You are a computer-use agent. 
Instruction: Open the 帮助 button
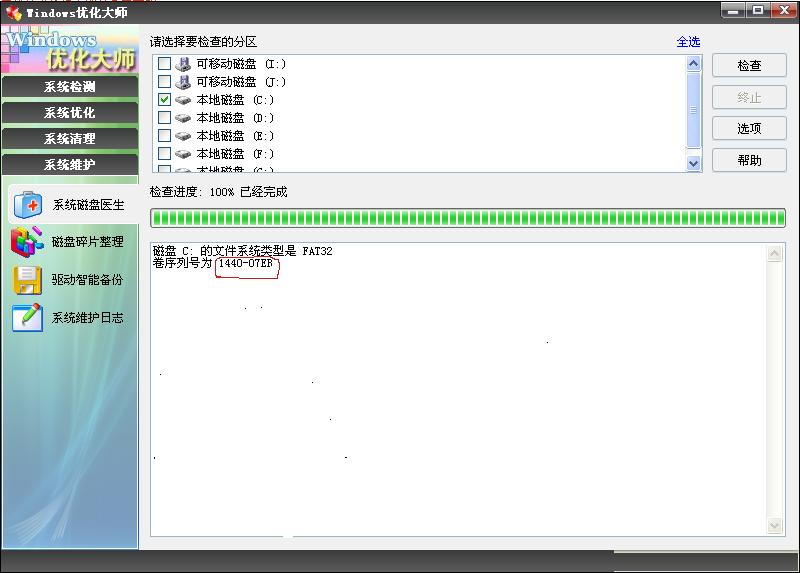pyautogui.click(x=749, y=160)
